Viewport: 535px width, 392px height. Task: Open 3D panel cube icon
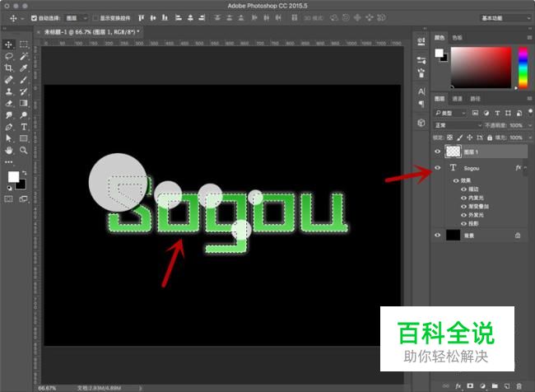pos(421,123)
